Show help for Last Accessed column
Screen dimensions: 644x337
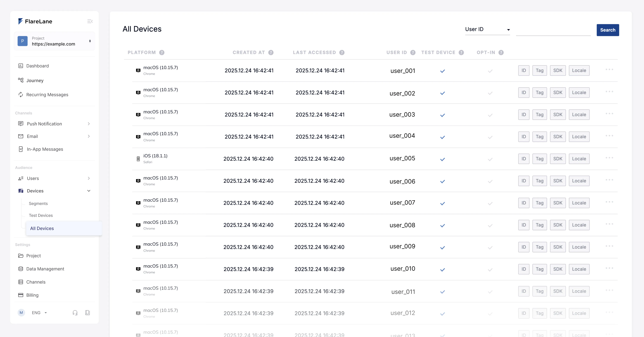(x=342, y=52)
